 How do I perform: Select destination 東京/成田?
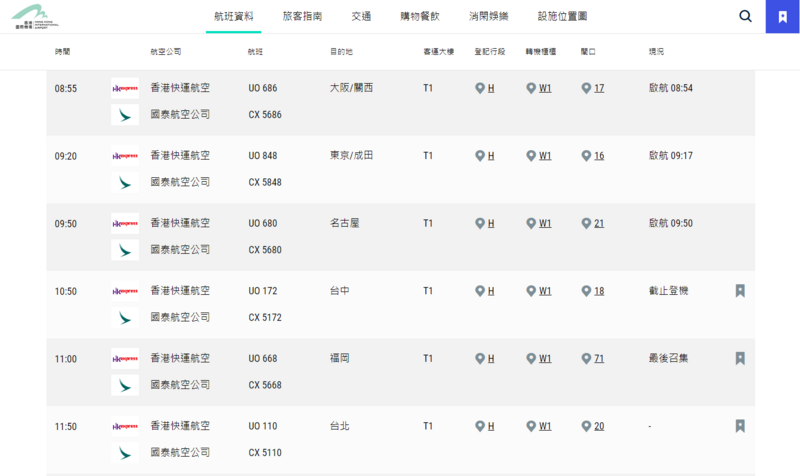(x=352, y=155)
